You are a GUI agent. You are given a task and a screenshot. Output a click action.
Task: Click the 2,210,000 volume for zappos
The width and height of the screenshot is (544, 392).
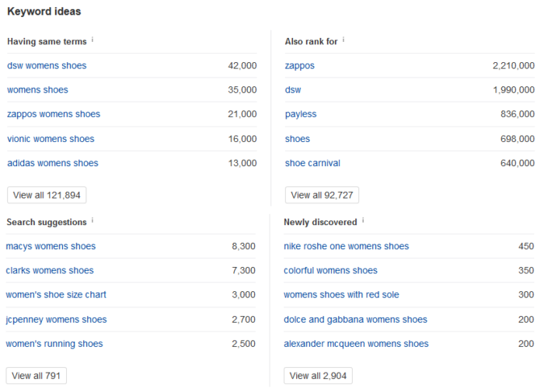pos(514,65)
